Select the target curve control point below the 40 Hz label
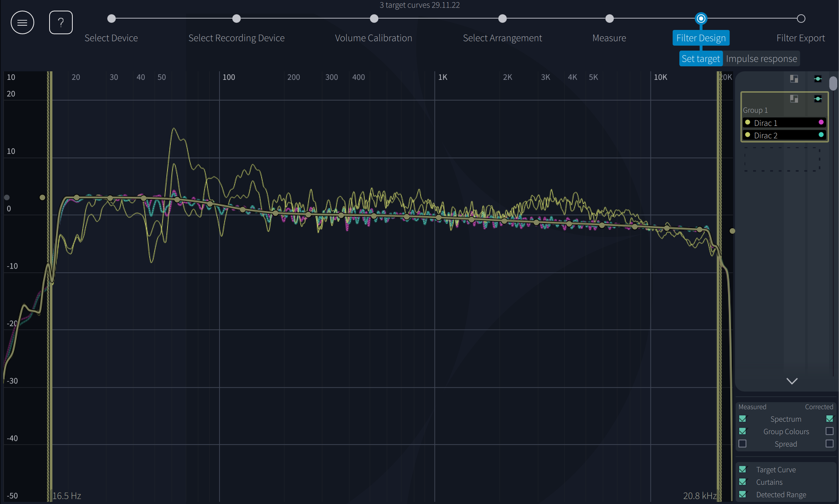The width and height of the screenshot is (839, 504). (144, 198)
